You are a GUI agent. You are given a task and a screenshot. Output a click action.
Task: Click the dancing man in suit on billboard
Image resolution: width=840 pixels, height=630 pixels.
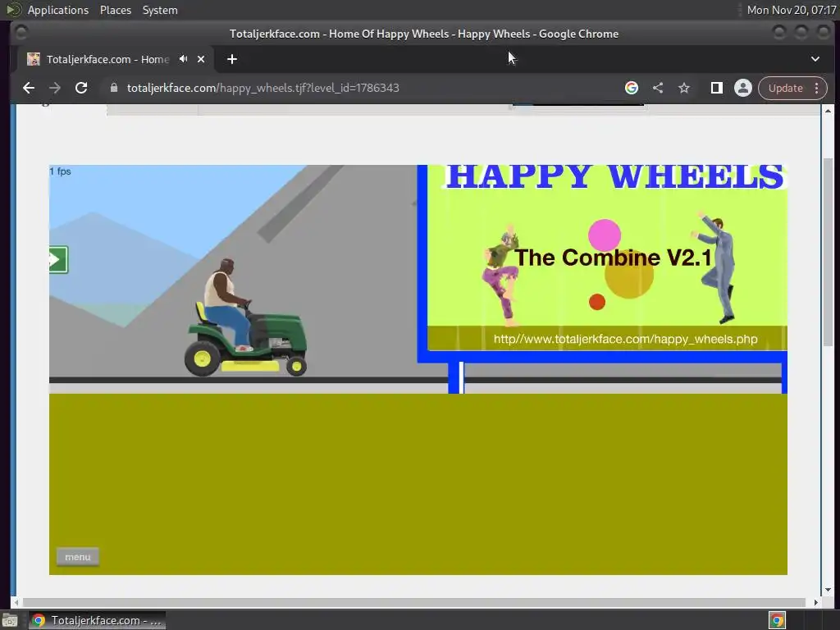click(x=715, y=267)
